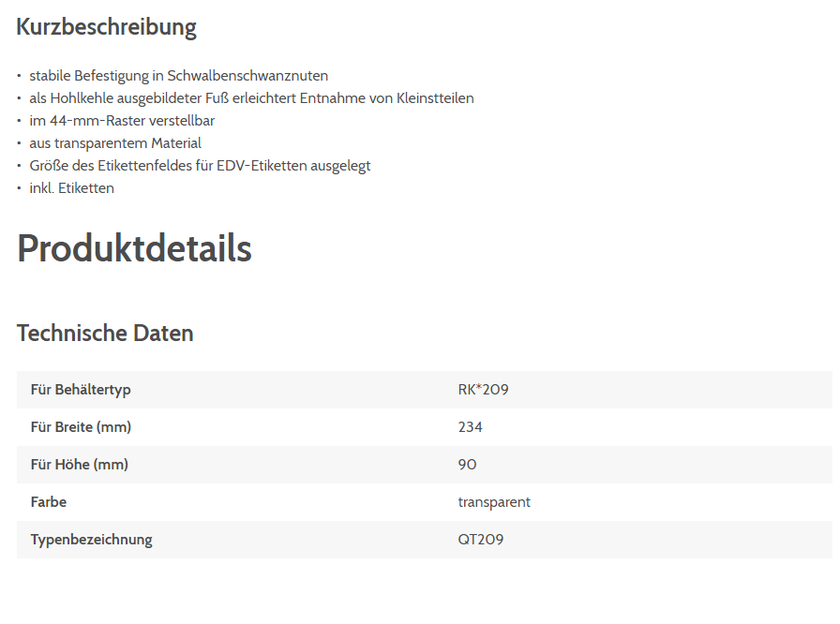The width and height of the screenshot is (840, 624).
Task: Click the Farbe row label
Action: (49, 502)
